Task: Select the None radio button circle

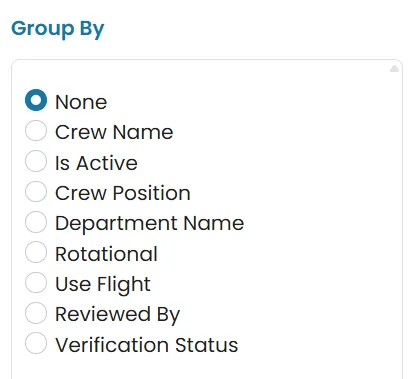Action: (36, 100)
